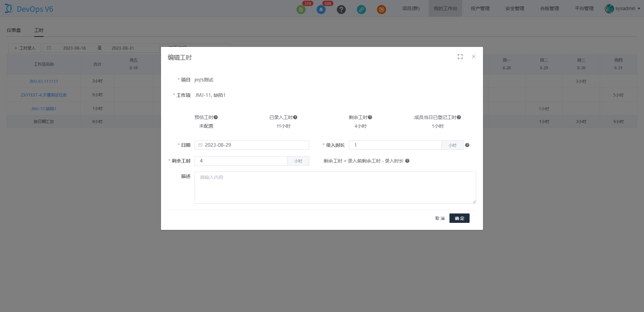The image size is (644, 312).
Task: Click help icon beside 已录入工时
Action: [x=295, y=117]
